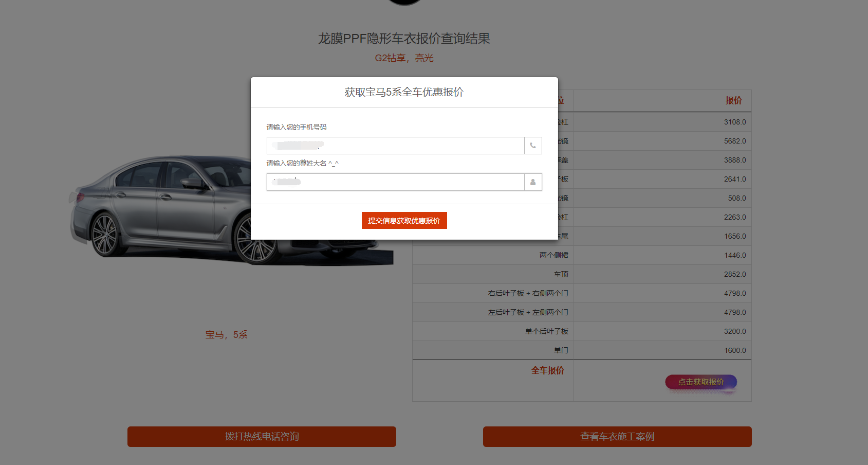Click the user icon beside name field
The image size is (868, 465).
click(x=533, y=182)
